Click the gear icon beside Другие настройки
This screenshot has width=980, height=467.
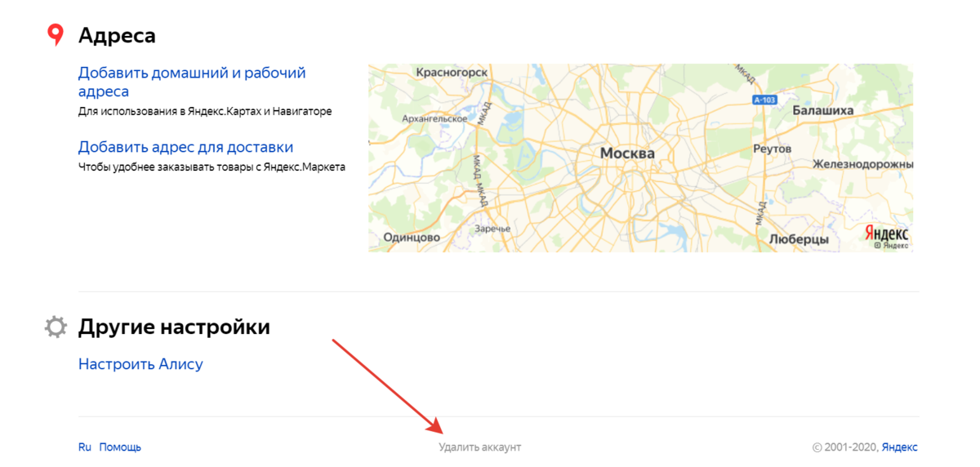click(x=56, y=327)
